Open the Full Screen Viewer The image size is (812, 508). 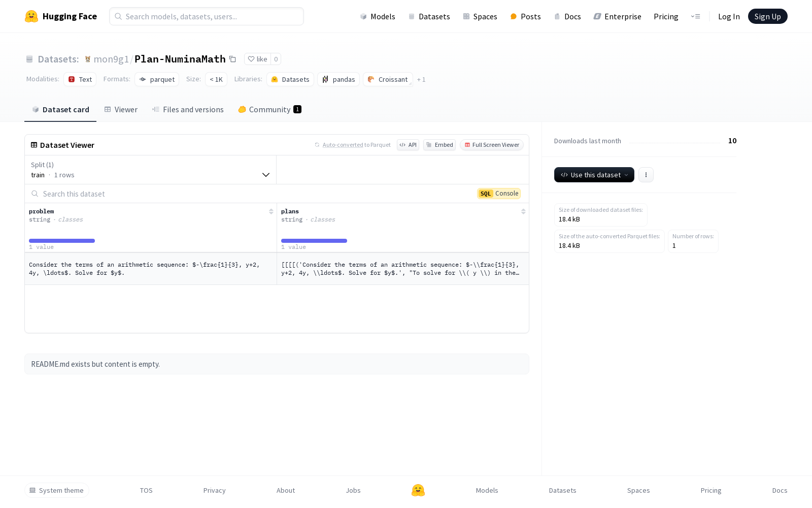click(492, 145)
